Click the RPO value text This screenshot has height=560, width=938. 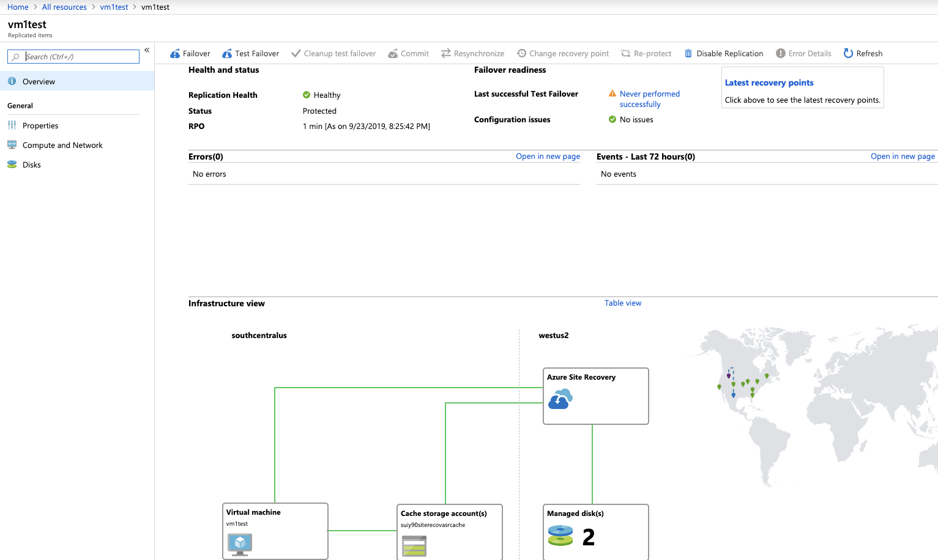(367, 127)
